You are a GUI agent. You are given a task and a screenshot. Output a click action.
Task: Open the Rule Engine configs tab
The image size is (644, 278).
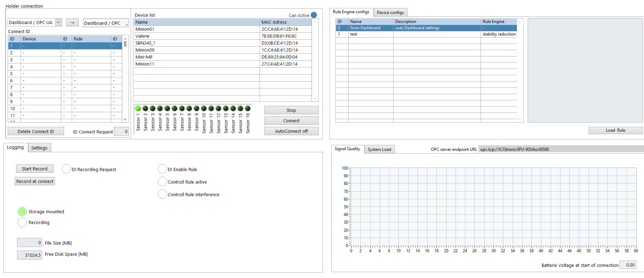click(x=351, y=12)
